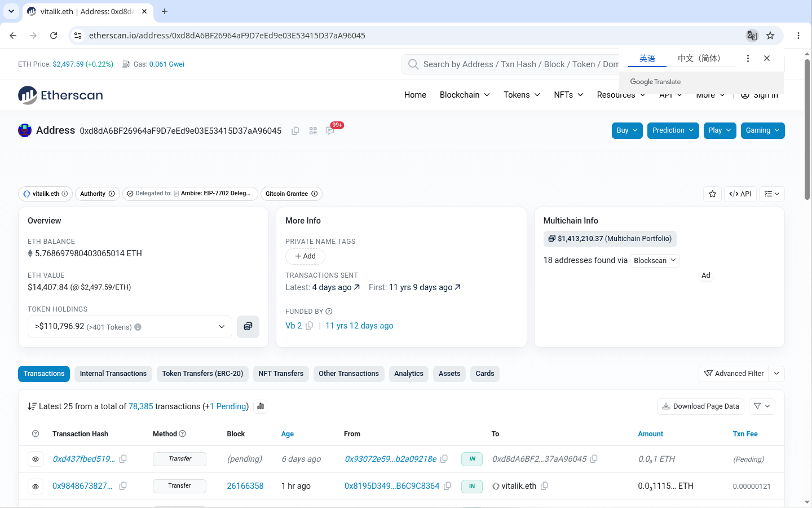Open the API button
Screen dimensions: 812x508
(x=740, y=194)
